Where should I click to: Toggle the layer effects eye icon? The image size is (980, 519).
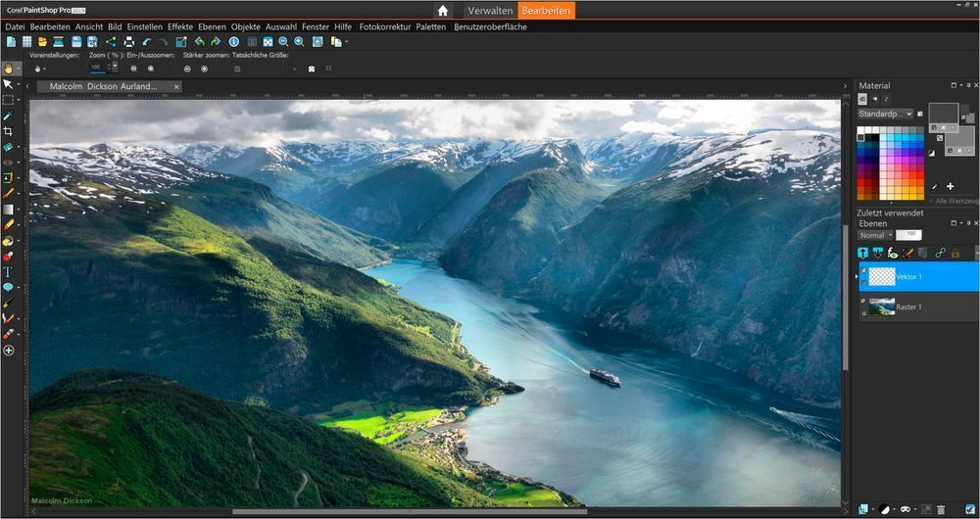(893, 253)
